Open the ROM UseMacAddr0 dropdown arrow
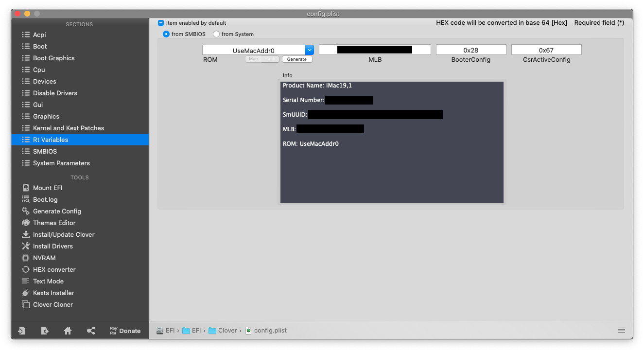The width and height of the screenshot is (644, 352). tap(310, 50)
